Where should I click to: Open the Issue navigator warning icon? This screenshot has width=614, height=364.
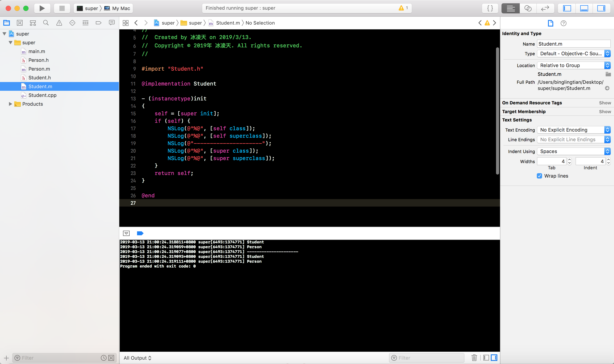coord(59,23)
